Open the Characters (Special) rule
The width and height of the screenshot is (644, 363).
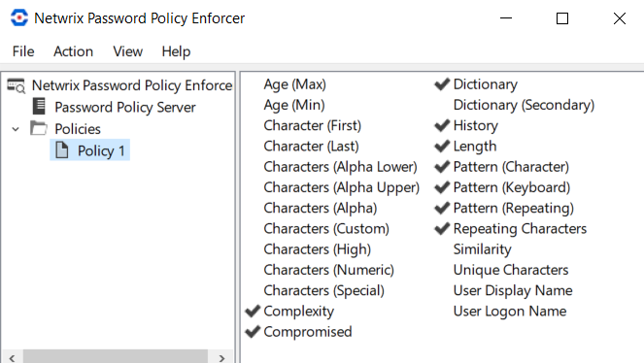point(324,290)
